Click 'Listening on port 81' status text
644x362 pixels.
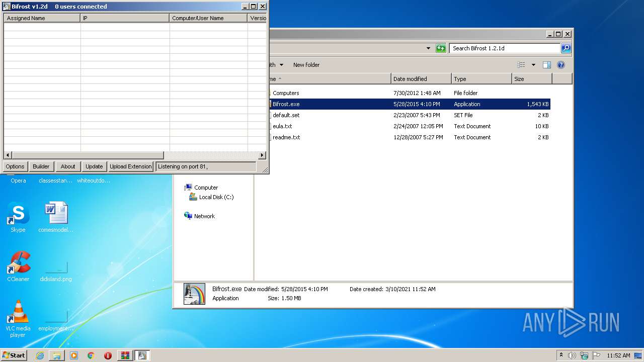pyautogui.click(x=182, y=166)
